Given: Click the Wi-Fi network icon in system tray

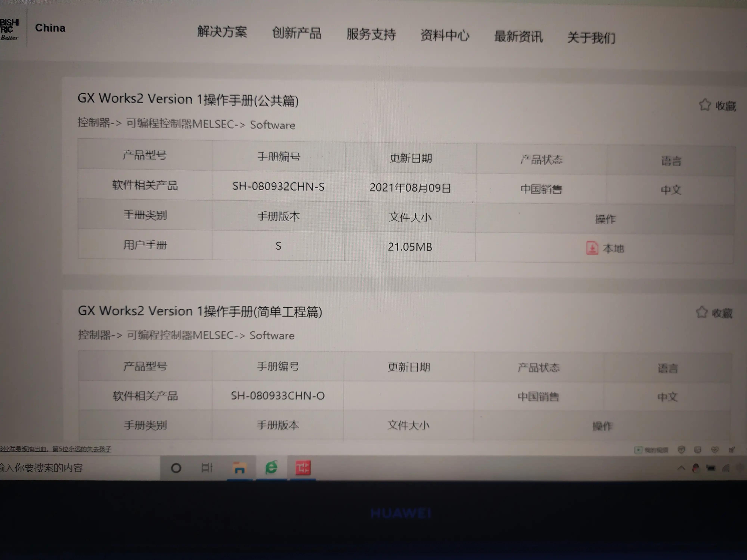Looking at the screenshot, I should point(726,468).
